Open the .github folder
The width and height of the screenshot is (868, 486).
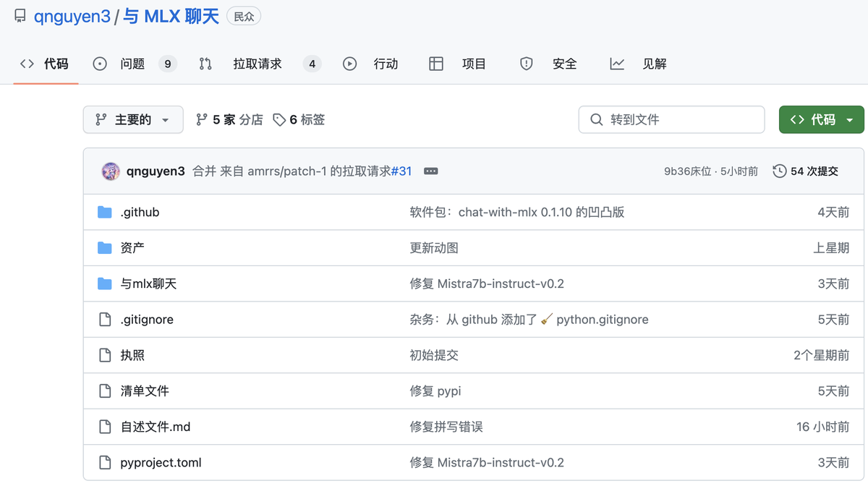tap(140, 212)
